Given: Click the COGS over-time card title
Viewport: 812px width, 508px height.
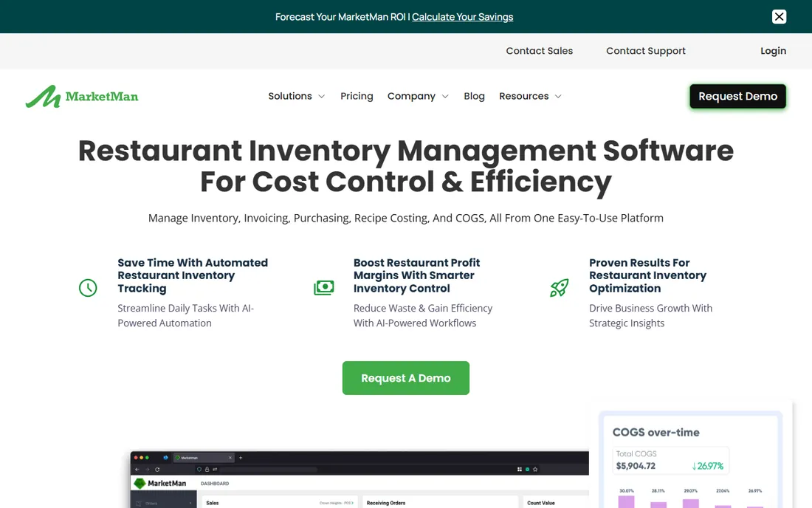Looking at the screenshot, I should tap(656, 433).
